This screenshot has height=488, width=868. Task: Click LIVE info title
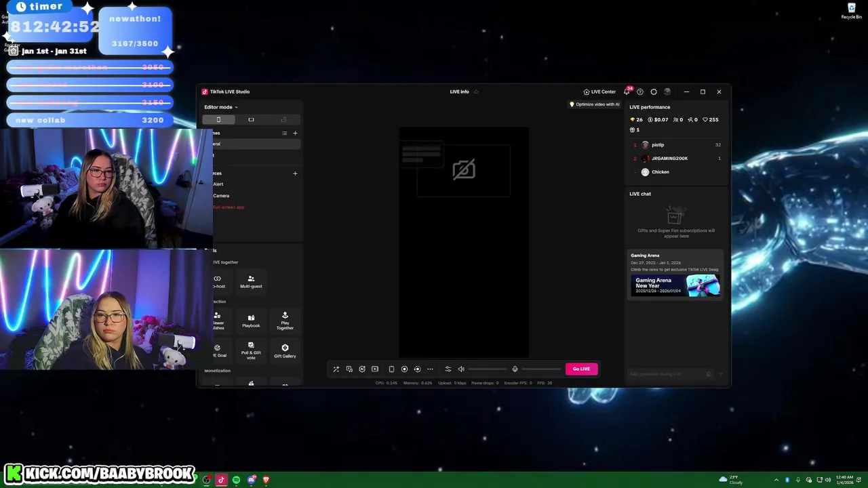[459, 91]
